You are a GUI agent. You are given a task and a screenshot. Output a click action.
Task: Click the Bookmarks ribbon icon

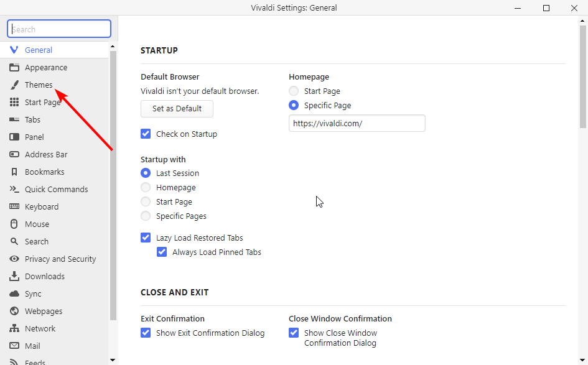(14, 172)
